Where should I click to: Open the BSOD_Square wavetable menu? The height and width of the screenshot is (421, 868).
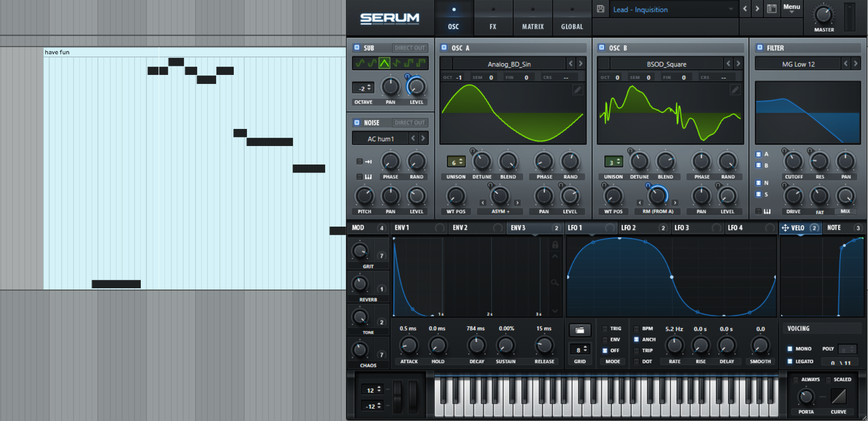(x=667, y=64)
